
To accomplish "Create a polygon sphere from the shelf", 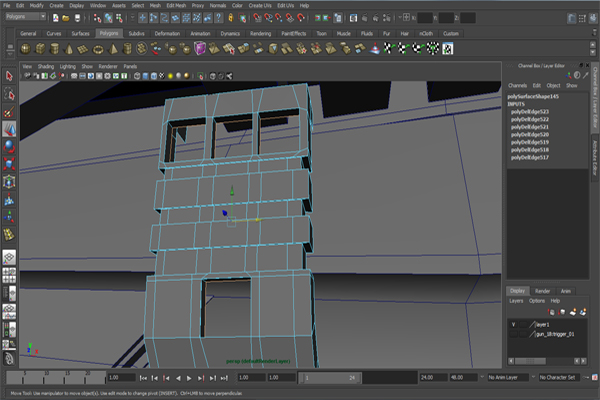I will [26, 49].
